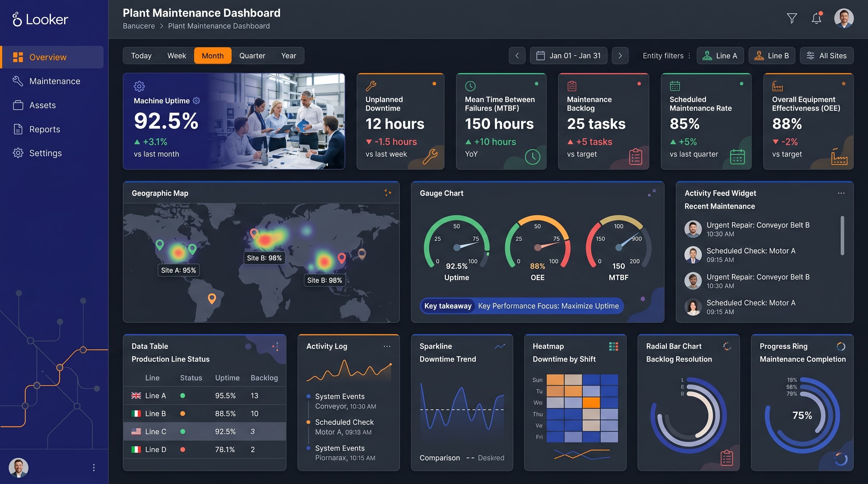The height and width of the screenshot is (484, 868).
Task: Click the Radial Bar Chart header icon
Action: tap(727, 346)
